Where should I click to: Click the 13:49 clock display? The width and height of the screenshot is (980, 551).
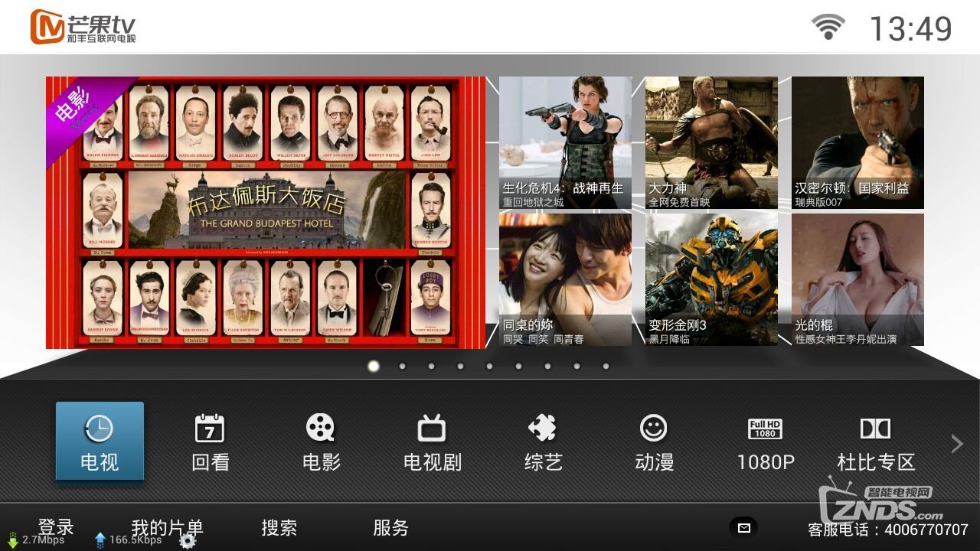pyautogui.click(x=910, y=28)
